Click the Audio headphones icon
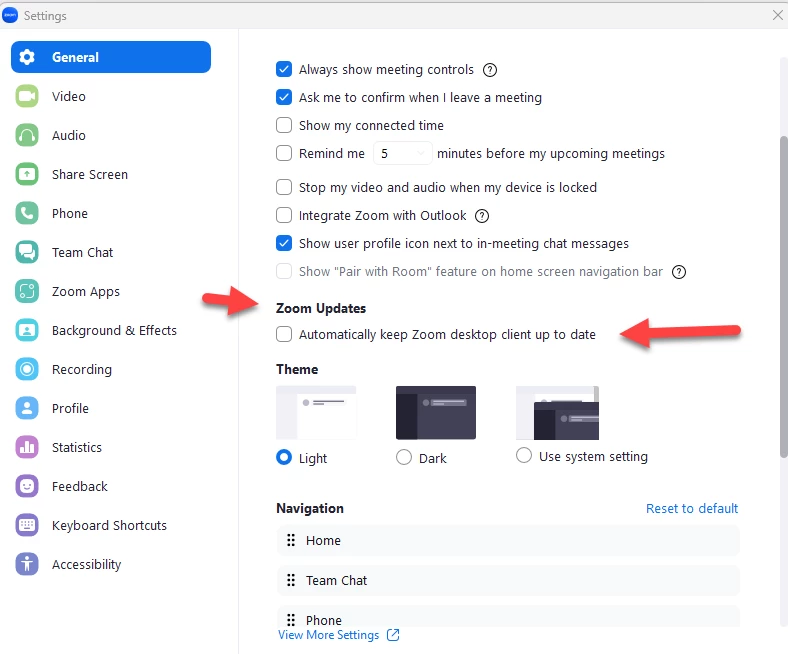 (27, 135)
